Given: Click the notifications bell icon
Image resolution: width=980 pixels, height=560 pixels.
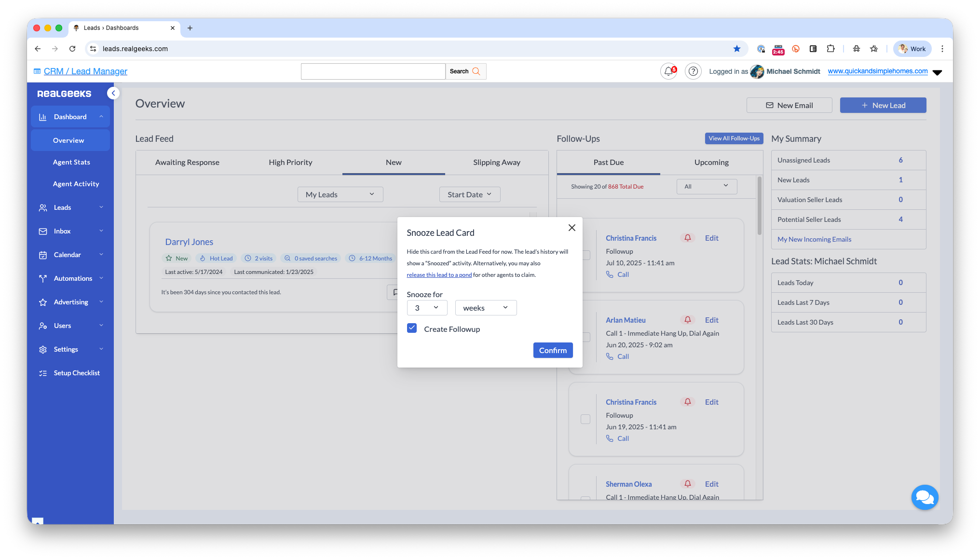Looking at the screenshot, I should coord(668,71).
